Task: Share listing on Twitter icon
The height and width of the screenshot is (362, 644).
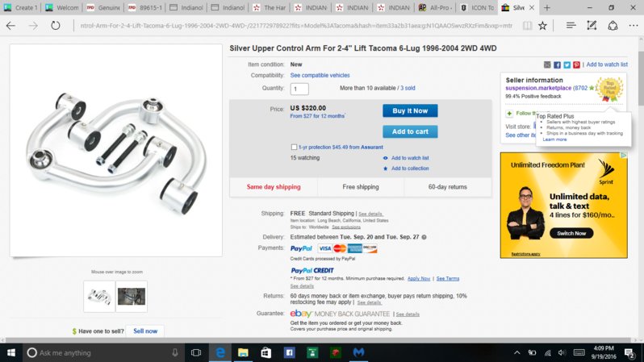Action: (567, 64)
